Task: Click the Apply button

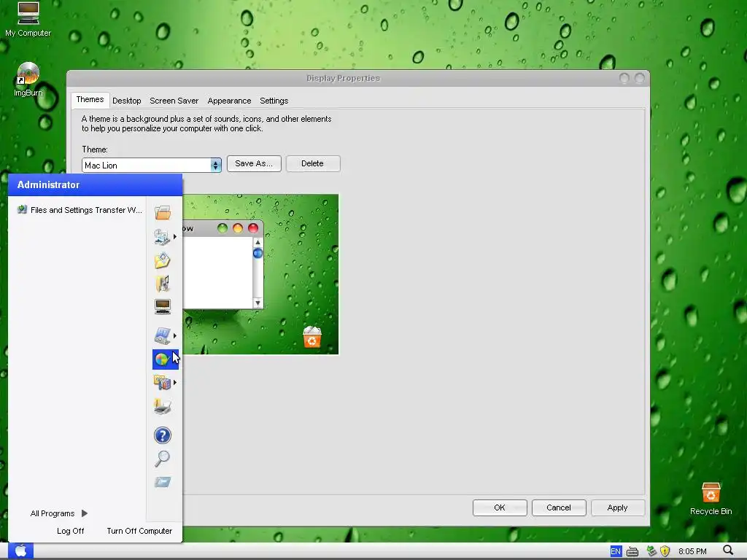Action: point(618,507)
